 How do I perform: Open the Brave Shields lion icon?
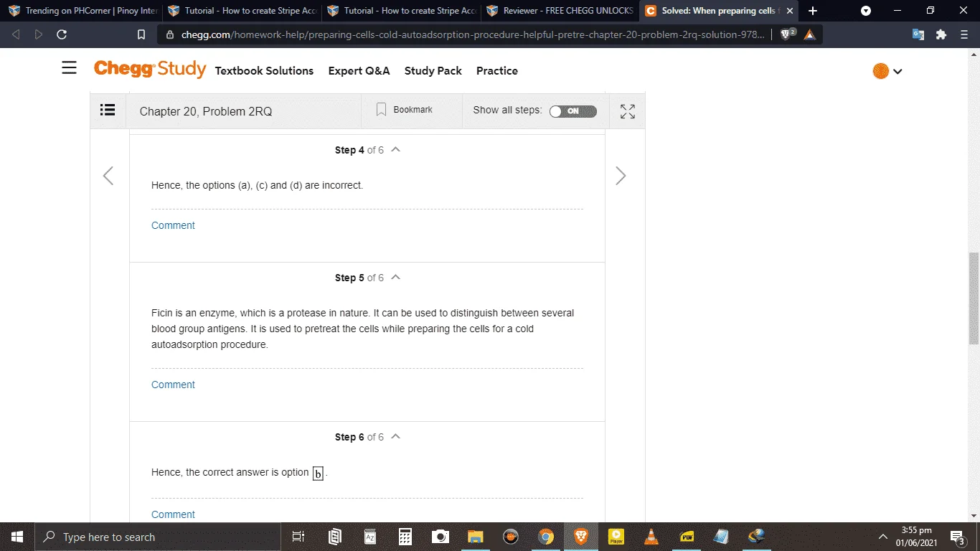tap(787, 34)
